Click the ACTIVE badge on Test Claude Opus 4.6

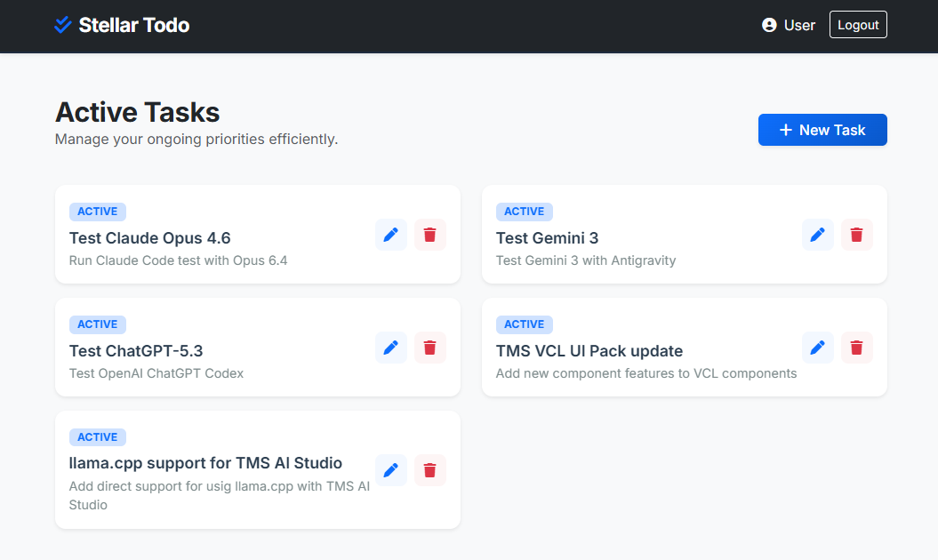(97, 211)
